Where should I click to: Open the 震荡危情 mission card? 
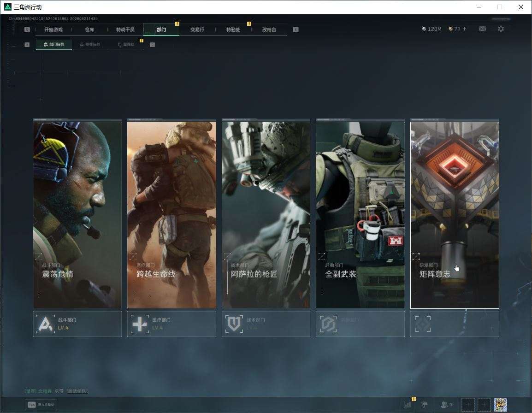coord(77,215)
